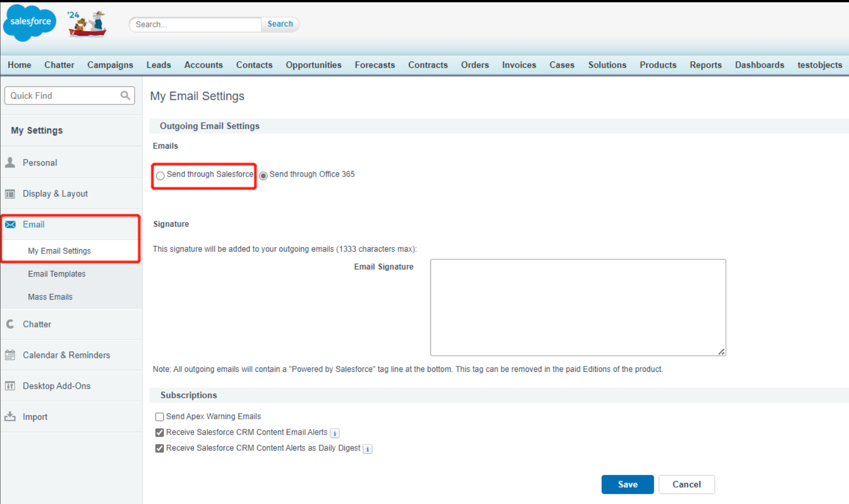Image resolution: width=849 pixels, height=504 pixels.
Task: Click the Save button
Action: tap(627, 484)
